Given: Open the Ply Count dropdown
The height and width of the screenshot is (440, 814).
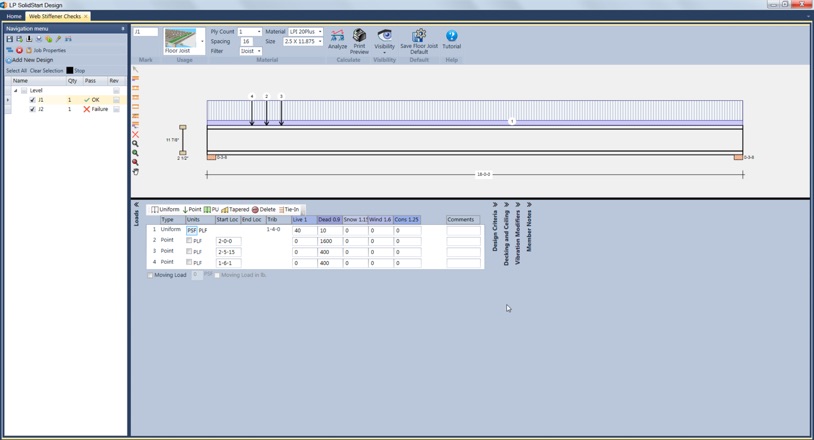Looking at the screenshot, I should 258,32.
